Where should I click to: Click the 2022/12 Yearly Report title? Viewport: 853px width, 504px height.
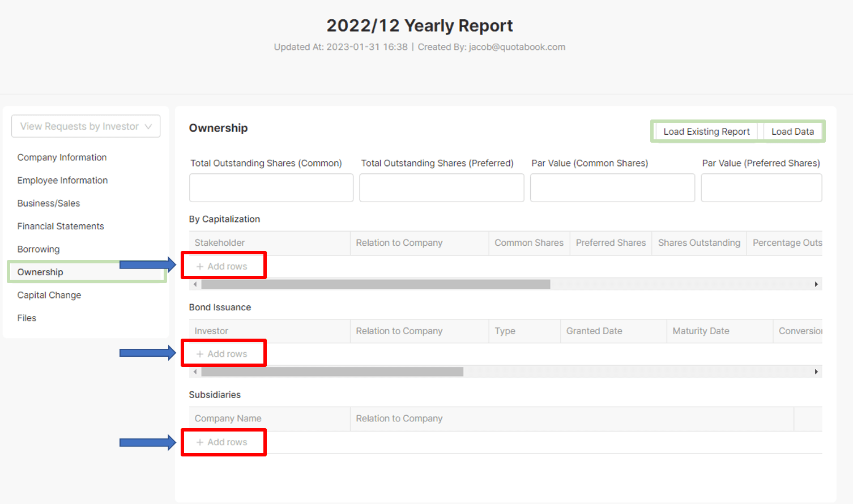420,25
